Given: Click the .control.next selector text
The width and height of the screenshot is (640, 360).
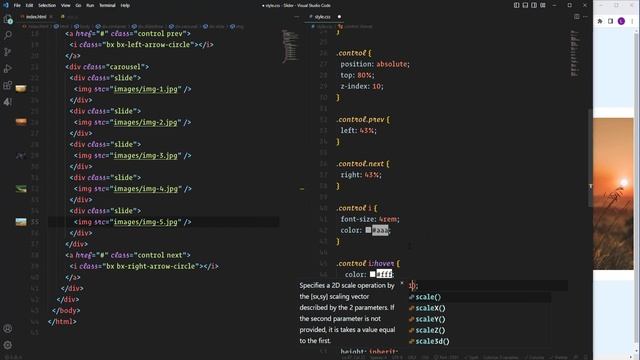Looking at the screenshot, I should (x=360, y=164).
